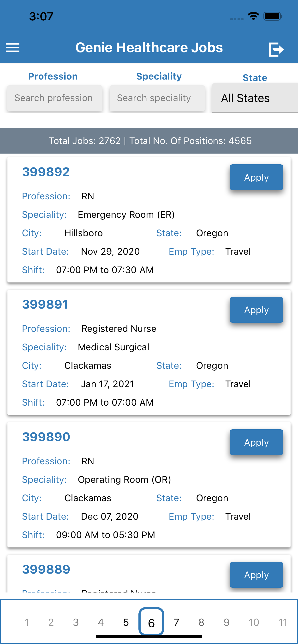Open job listing 399891 title
Image resolution: width=298 pixels, height=644 pixels.
(45, 304)
